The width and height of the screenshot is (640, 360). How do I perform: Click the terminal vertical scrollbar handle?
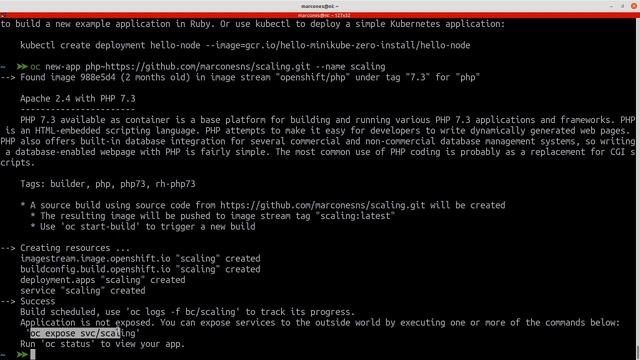pyautogui.click(x=638, y=352)
